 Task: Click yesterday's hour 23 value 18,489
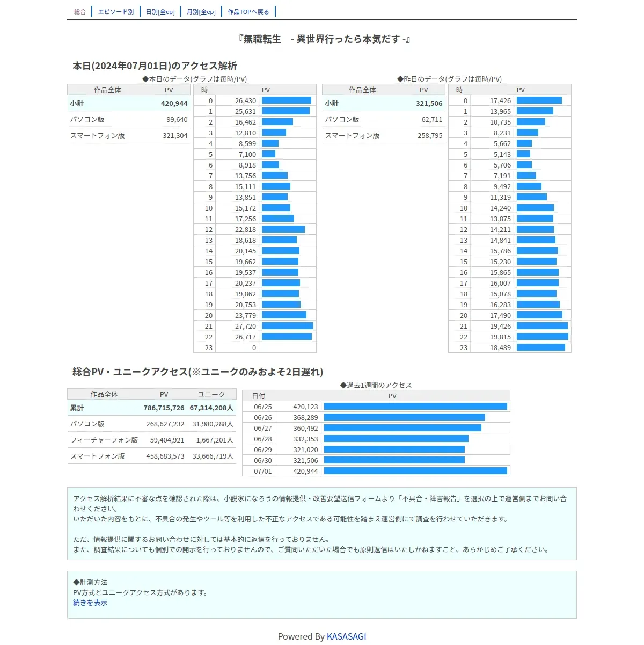(500, 347)
